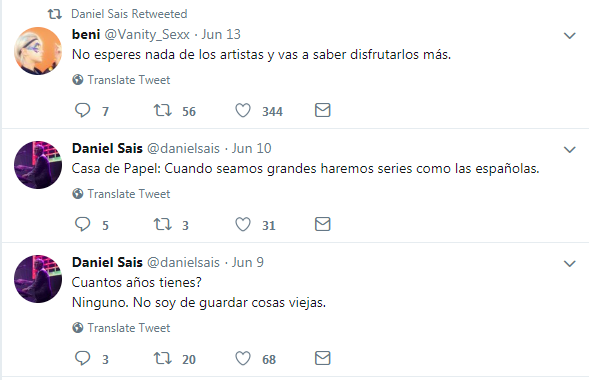Viewport: 589px width, 380px height.
Task: Expand options chevron for Jun 10 tweet
Action: click(x=569, y=150)
